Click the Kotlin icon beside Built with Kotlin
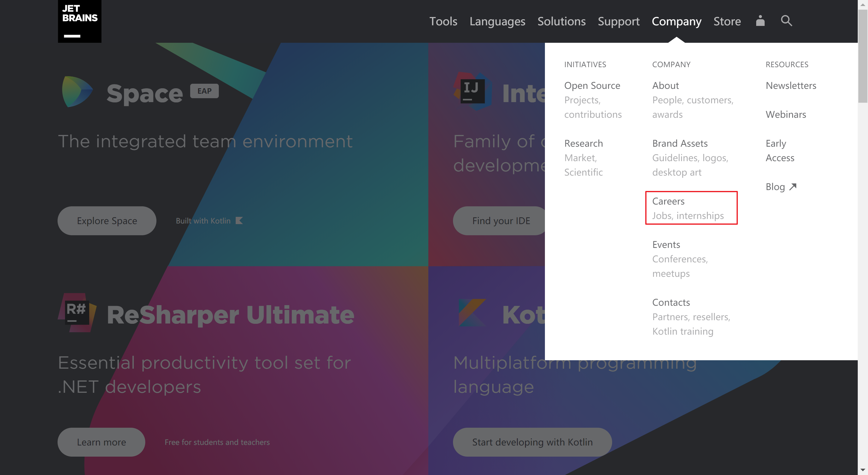The image size is (868, 475). click(239, 220)
